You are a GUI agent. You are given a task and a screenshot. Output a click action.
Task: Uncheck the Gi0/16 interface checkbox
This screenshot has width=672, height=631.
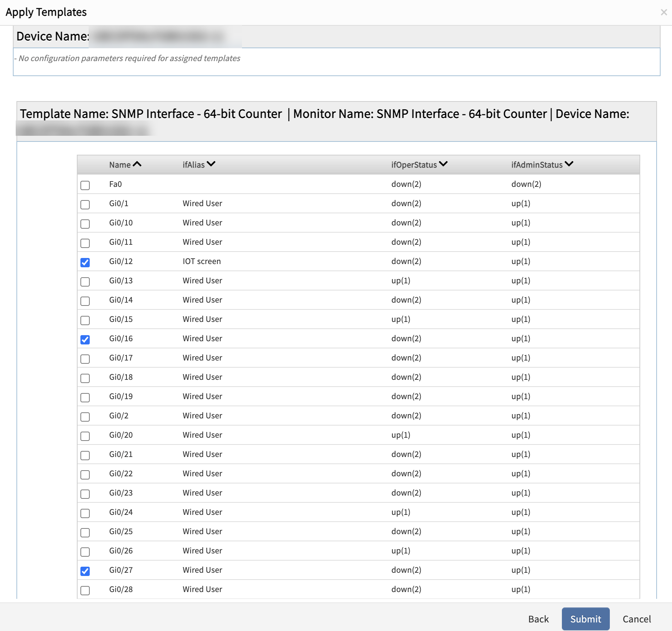85,339
